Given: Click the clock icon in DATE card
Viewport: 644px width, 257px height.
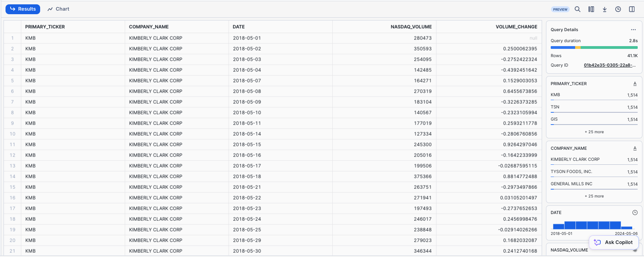Looking at the screenshot, I should pyautogui.click(x=635, y=212).
